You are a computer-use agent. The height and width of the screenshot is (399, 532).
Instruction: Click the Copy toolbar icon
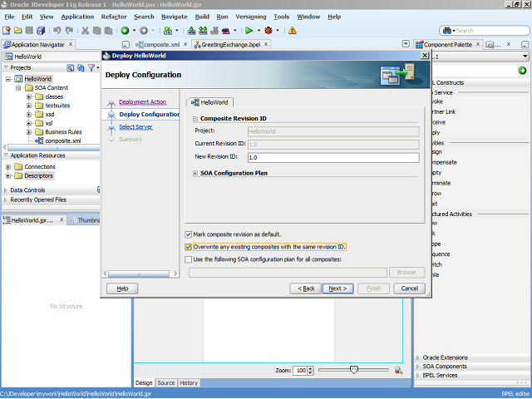coord(97,31)
